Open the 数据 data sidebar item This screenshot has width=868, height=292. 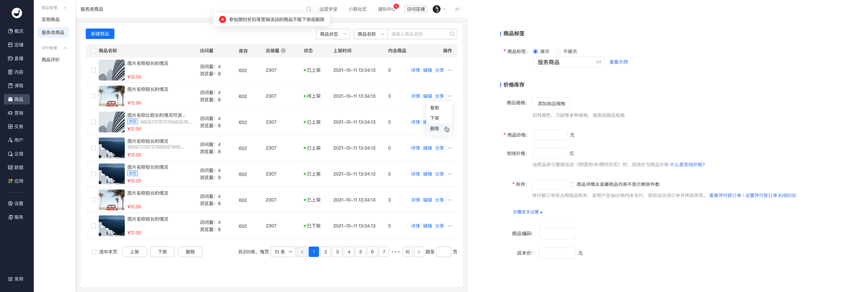pyautogui.click(x=17, y=167)
